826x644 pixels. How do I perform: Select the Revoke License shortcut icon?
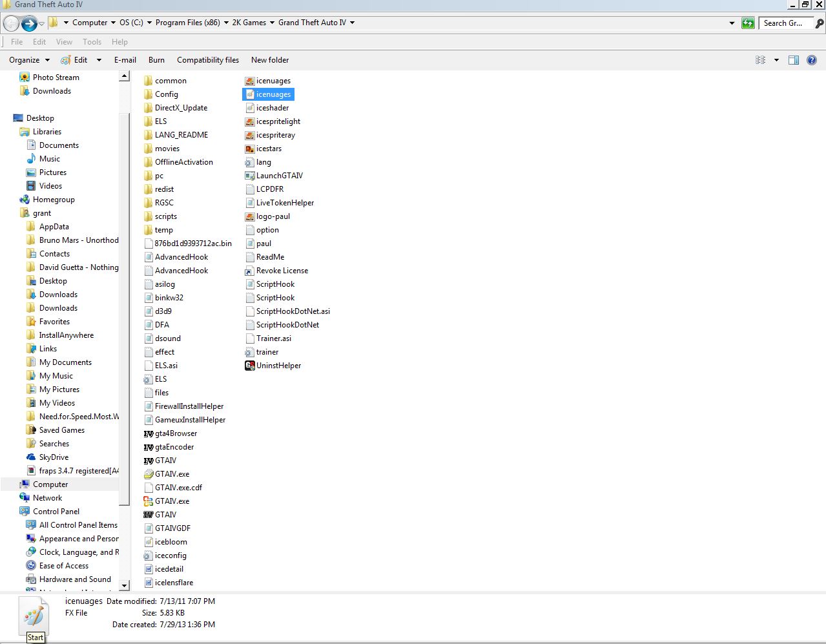coord(250,271)
